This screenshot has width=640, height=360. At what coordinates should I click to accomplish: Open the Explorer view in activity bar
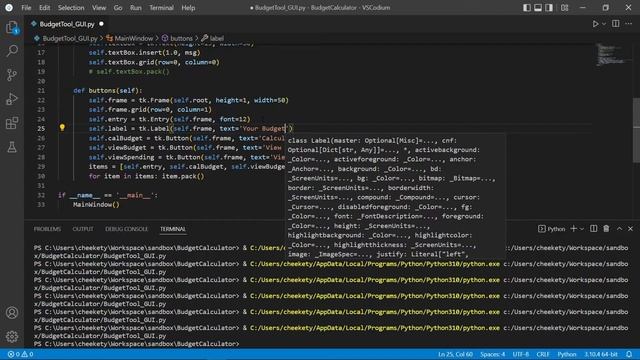pyautogui.click(x=12, y=28)
